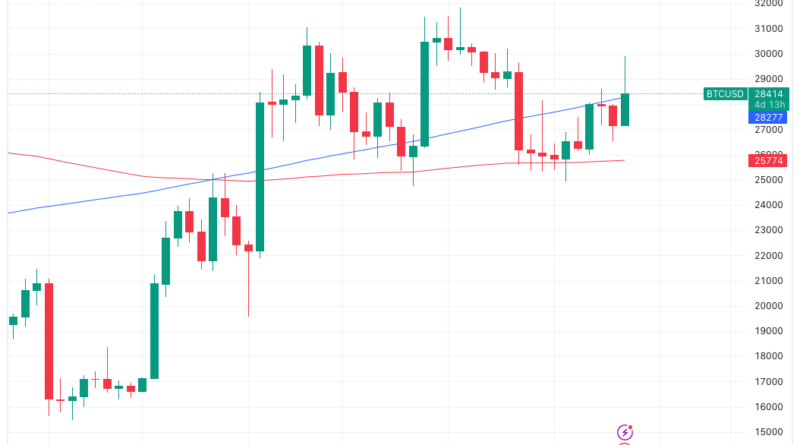The width and height of the screenshot is (800, 445).
Task: Click the 16000 price axis label
Action: pos(769,407)
